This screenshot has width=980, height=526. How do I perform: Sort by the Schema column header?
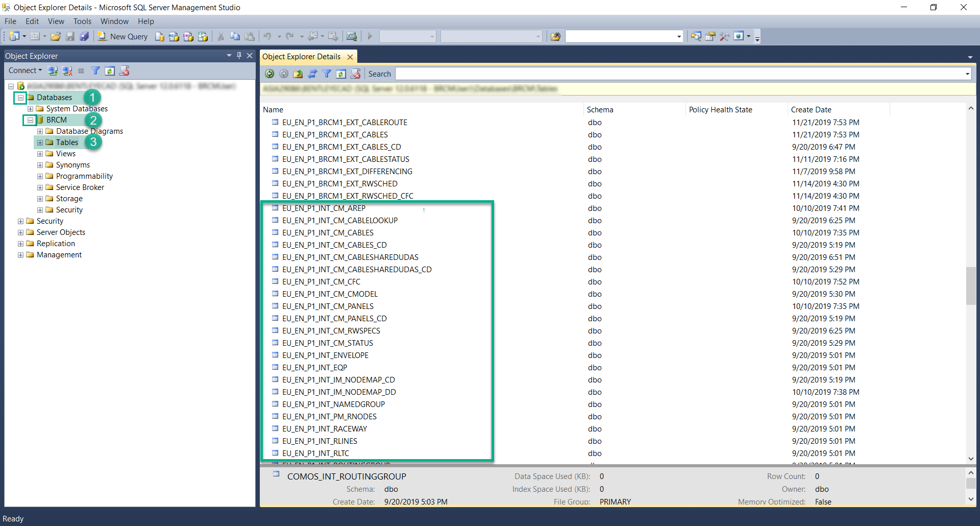pos(634,110)
